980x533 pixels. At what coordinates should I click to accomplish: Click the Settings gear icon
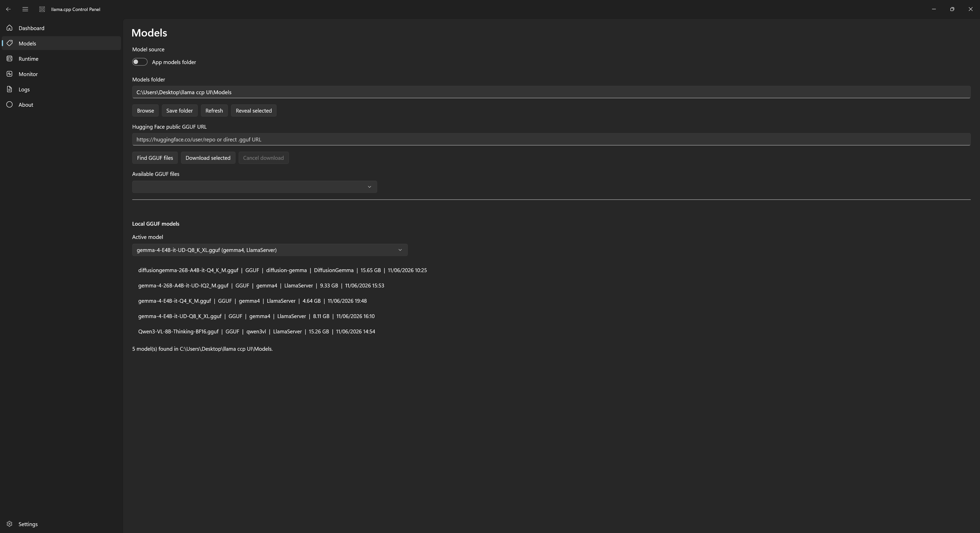tap(9, 524)
